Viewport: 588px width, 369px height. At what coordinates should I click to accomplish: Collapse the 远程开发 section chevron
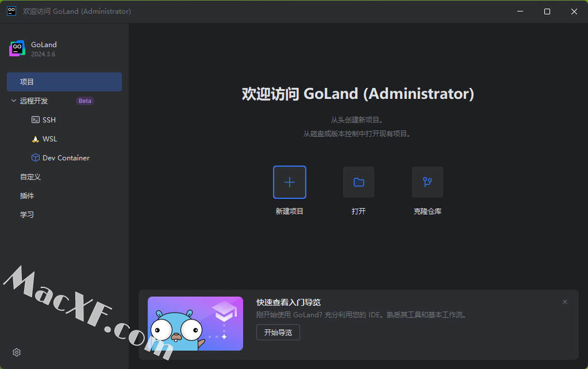tap(13, 101)
